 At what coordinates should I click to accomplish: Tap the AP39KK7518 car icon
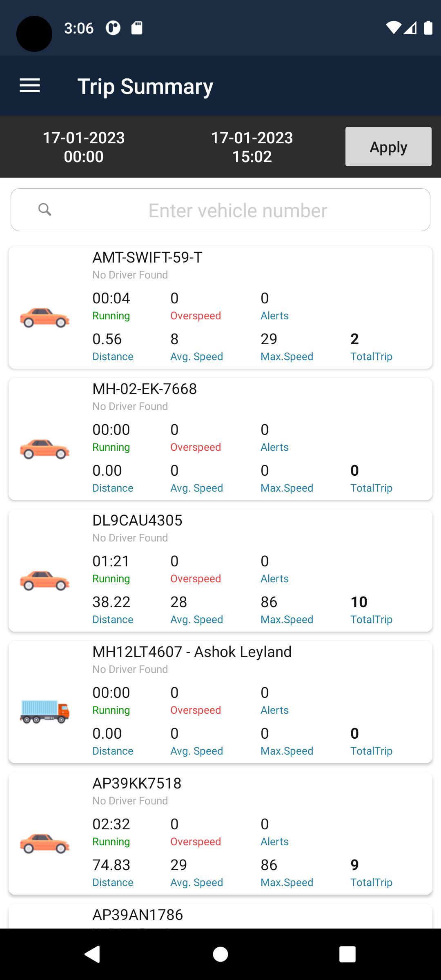(45, 844)
